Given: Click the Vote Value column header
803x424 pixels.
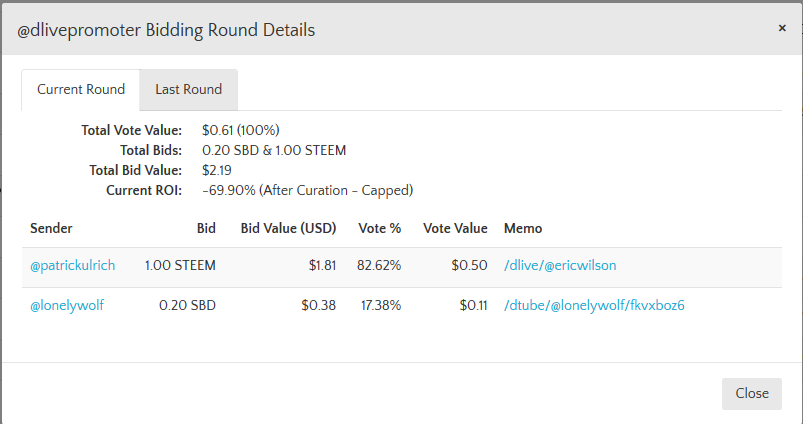Looking at the screenshot, I should tap(455, 228).
